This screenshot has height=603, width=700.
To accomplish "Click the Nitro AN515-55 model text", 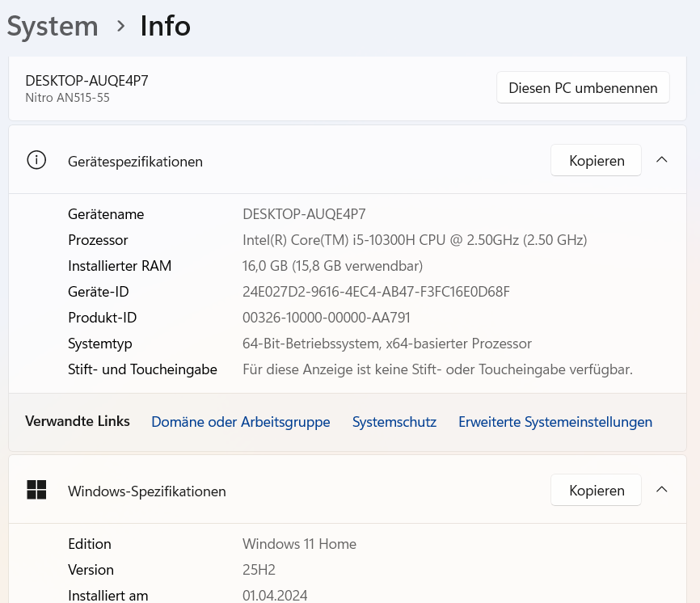I will tap(67, 98).
